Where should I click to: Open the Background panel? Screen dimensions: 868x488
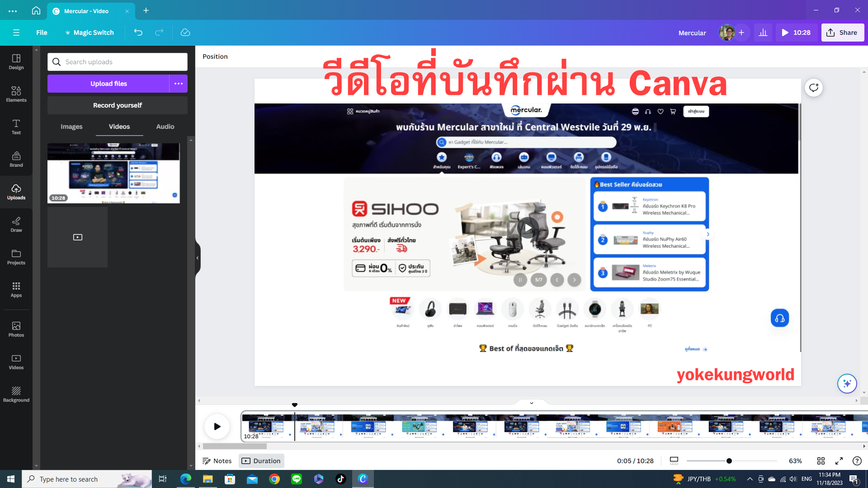pyautogui.click(x=16, y=394)
